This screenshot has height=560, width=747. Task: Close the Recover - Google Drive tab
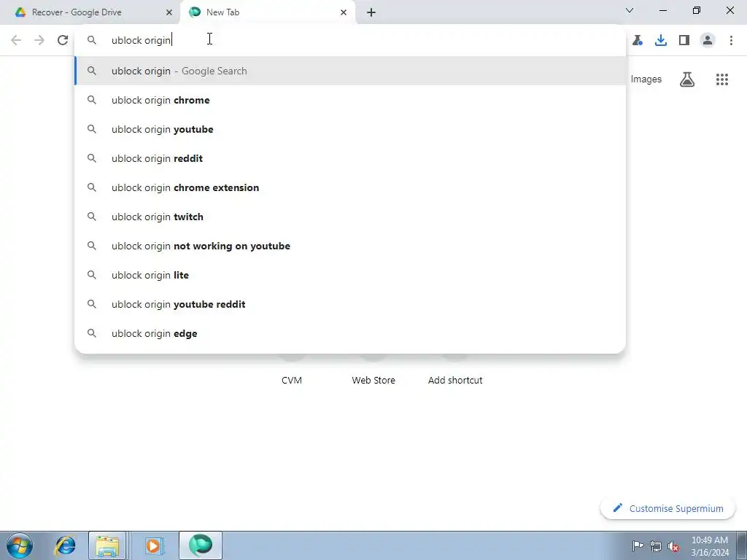[x=169, y=12]
